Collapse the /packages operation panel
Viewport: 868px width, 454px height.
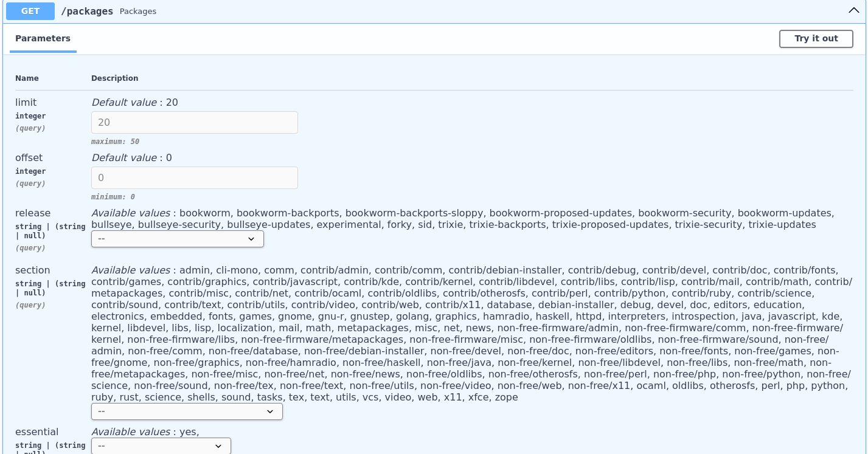853,10
